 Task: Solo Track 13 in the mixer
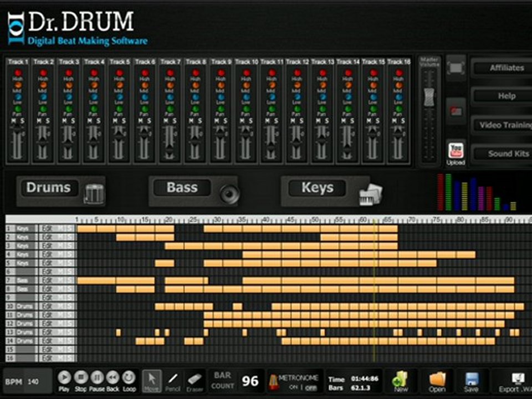point(327,121)
